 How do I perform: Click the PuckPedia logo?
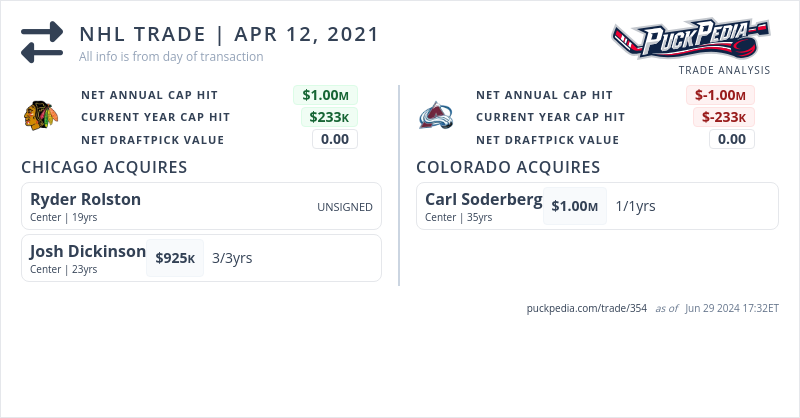coord(690,40)
